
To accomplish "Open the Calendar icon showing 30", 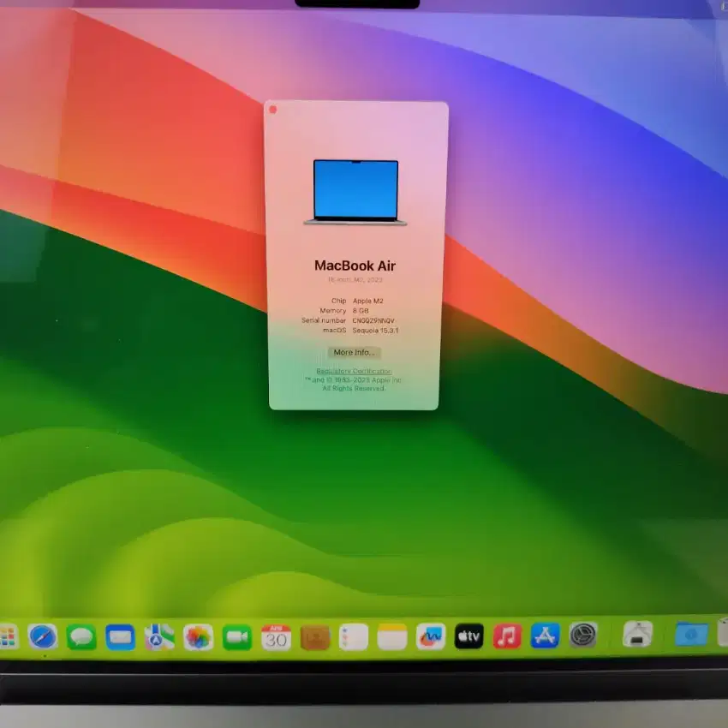I will point(276,637).
